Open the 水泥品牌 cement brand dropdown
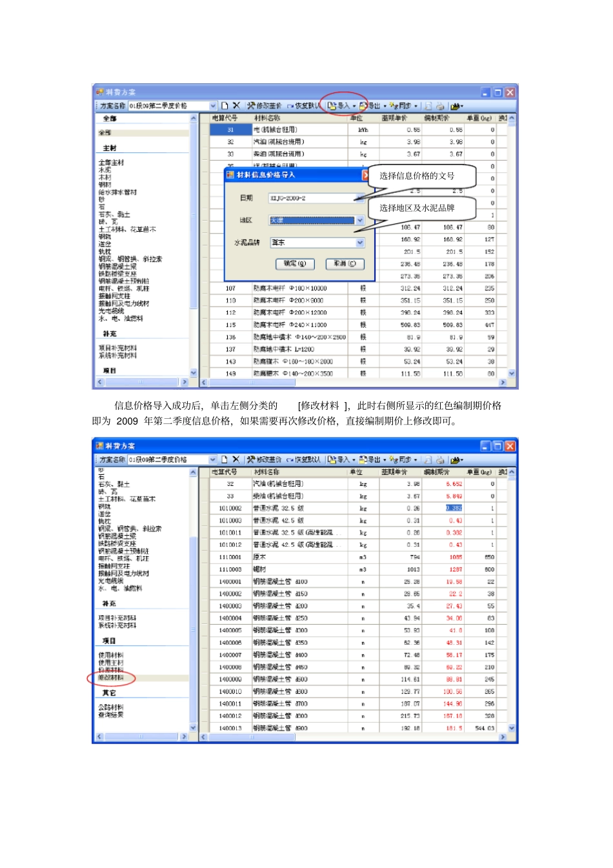 coord(360,243)
